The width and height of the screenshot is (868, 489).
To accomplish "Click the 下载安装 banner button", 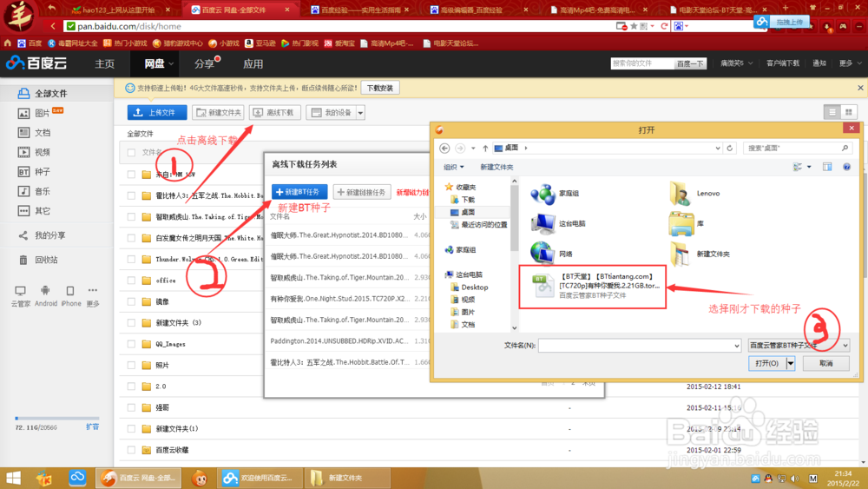I will 380,88.
